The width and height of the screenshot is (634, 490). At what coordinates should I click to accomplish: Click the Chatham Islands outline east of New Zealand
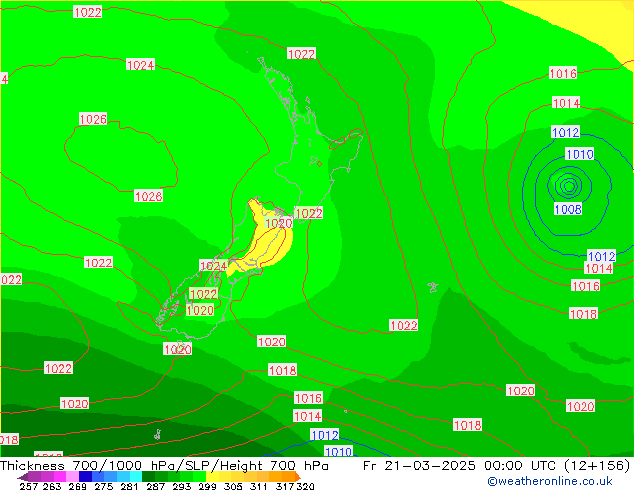[433, 287]
